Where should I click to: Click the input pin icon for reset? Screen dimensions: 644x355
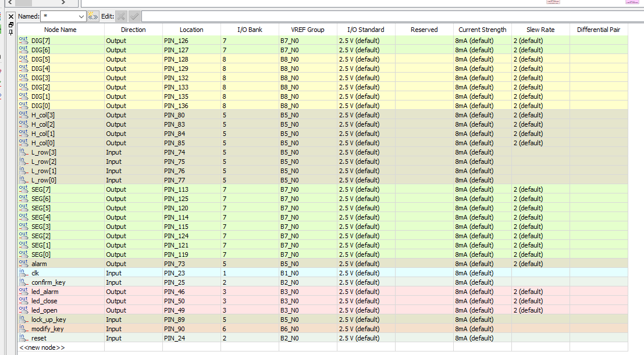click(23, 338)
